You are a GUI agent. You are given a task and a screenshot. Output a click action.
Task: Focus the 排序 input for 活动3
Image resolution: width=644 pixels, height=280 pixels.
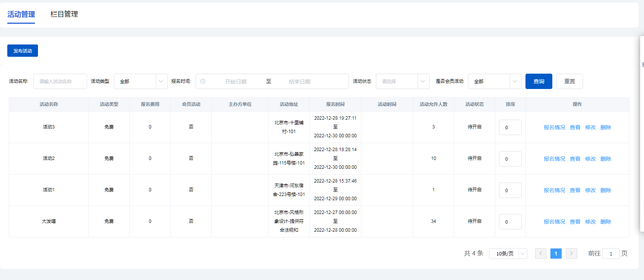(510, 127)
